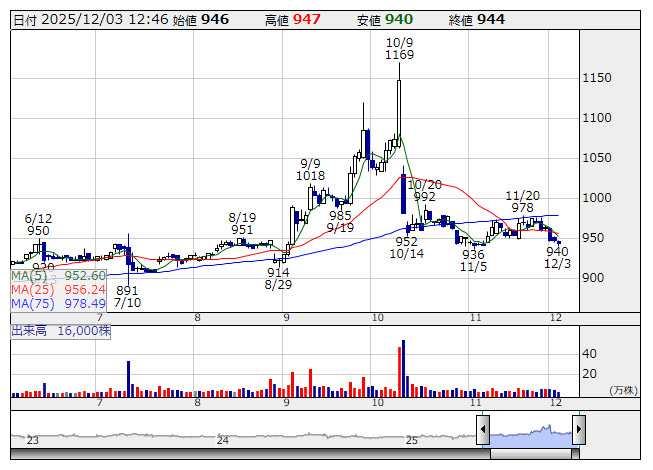Image resolution: width=653 pixels, height=470 pixels.
Task: Click the 12/3 low label 940
Action: point(557,251)
